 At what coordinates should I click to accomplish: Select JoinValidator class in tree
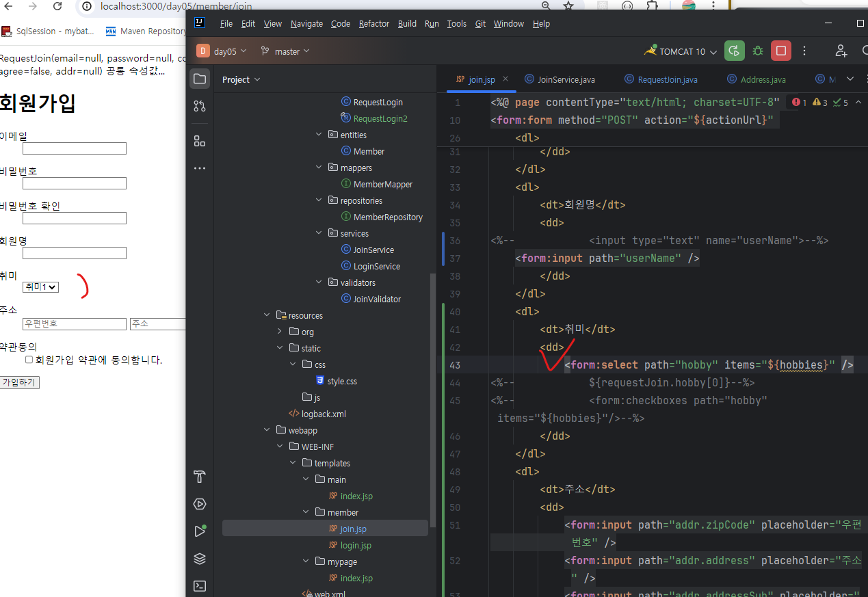tap(371, 299)
